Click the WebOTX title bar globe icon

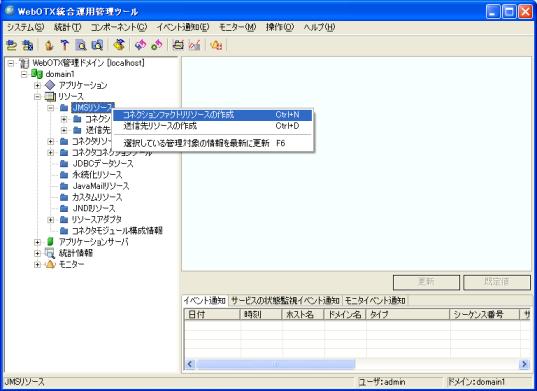(10, 11)
